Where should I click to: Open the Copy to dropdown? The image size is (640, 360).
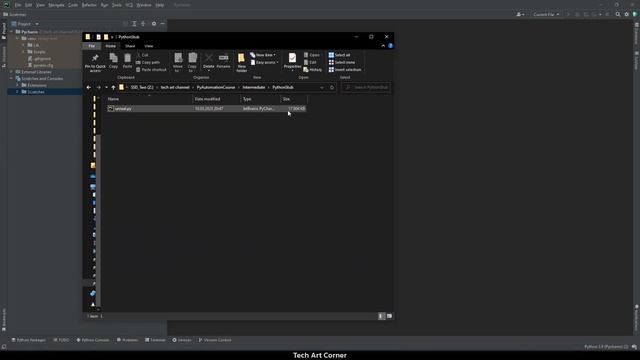tap(192, 62)
